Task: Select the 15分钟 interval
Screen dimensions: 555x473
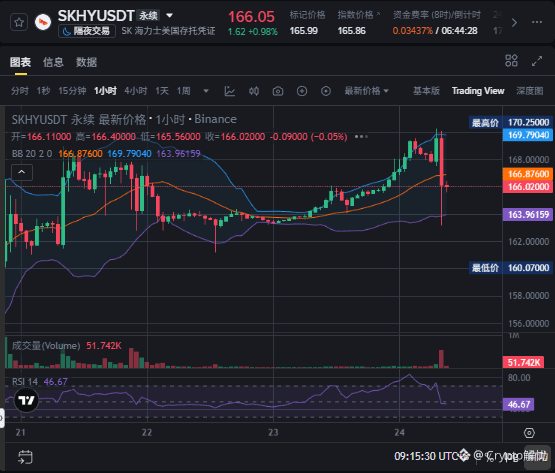Action: [x=72, y=91]
